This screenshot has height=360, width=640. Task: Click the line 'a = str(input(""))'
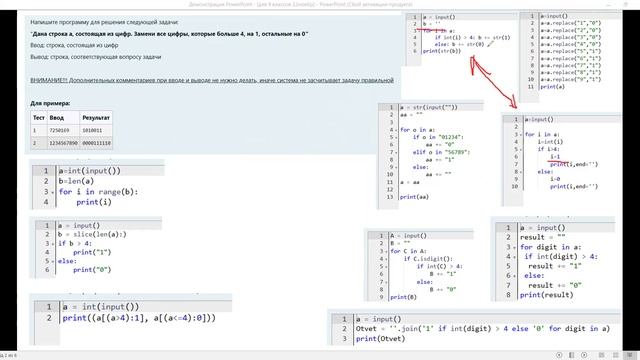click(429, 108)
